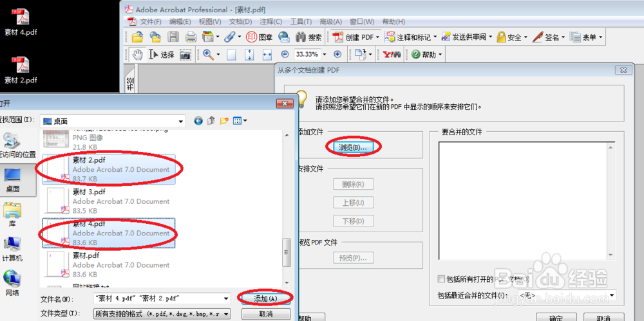Go up one folder level in Open dialog

coord(211,121)
